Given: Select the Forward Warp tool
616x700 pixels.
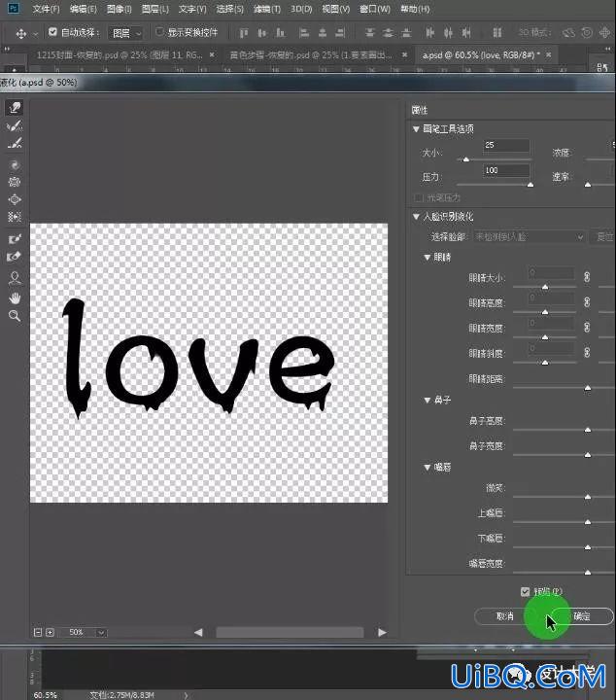Looking at the screenshot, I should (x=15, y=108).
